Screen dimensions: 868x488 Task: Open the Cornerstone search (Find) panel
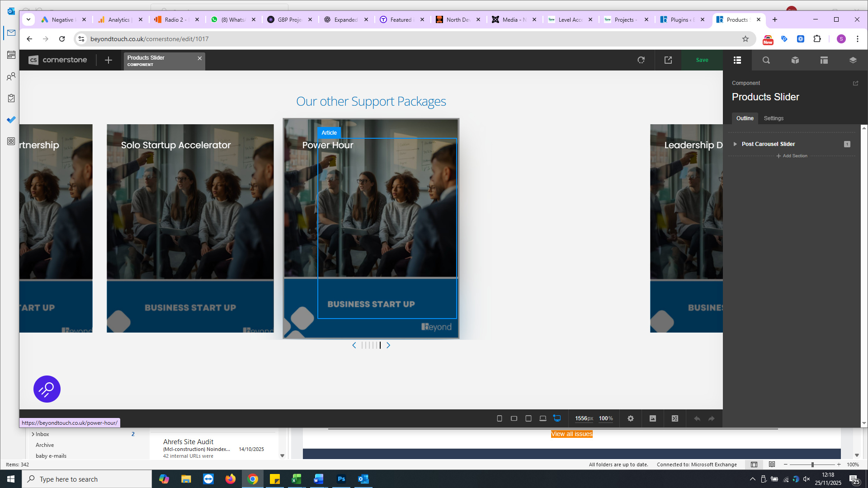point(766,60)
